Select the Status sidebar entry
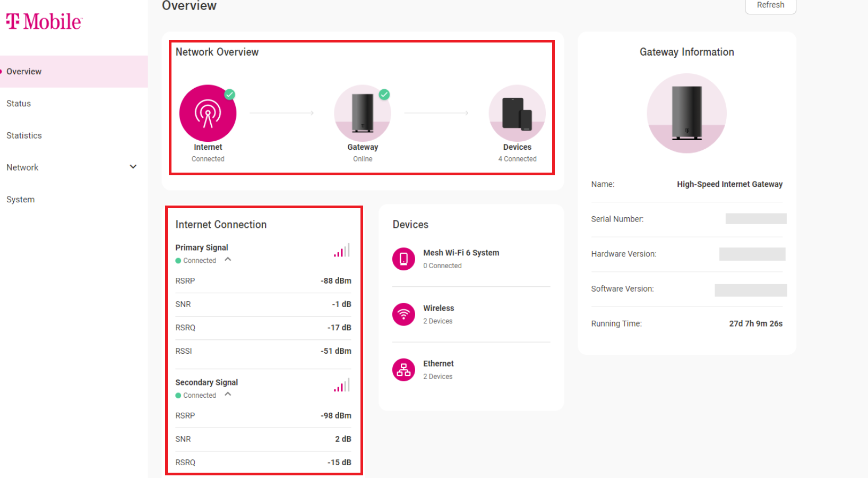The width and height of the screenshot is (868, 478). coord(18,104)
